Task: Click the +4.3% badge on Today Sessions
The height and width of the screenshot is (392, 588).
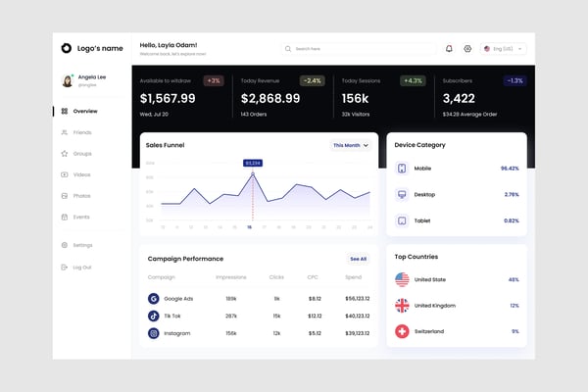Action: pos(413,80)
